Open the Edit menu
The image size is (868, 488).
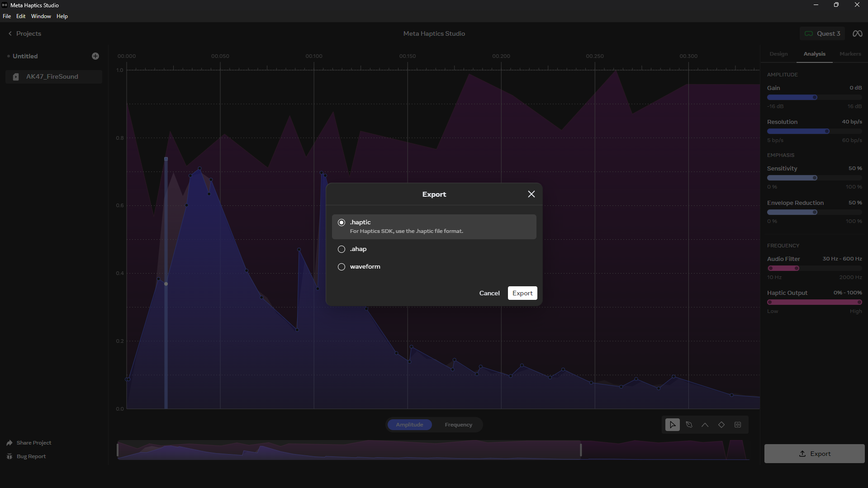pyautogui.click(x=21, y=16)
